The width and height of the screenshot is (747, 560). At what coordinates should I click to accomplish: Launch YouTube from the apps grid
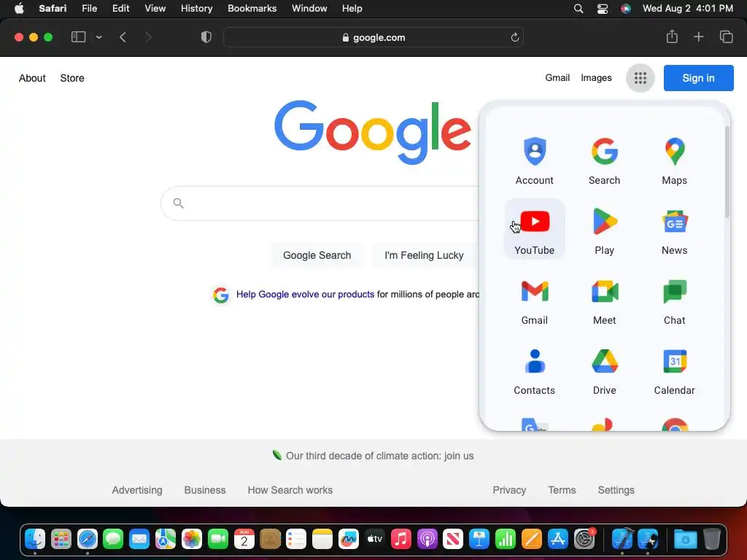click(x=534, y=230)
